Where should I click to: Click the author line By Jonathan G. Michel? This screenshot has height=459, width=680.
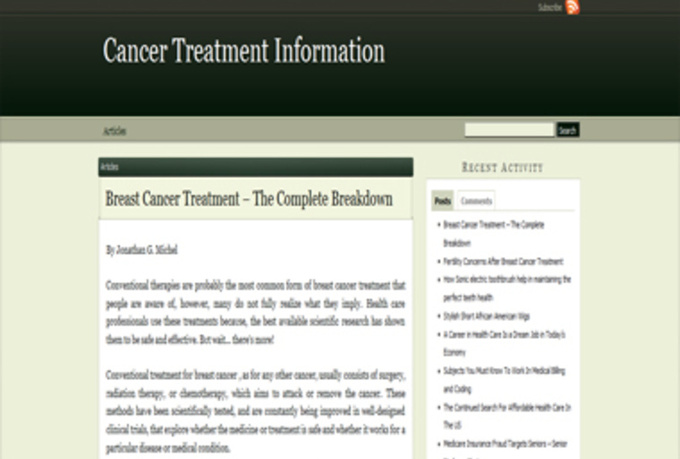[x=142, y=250]
